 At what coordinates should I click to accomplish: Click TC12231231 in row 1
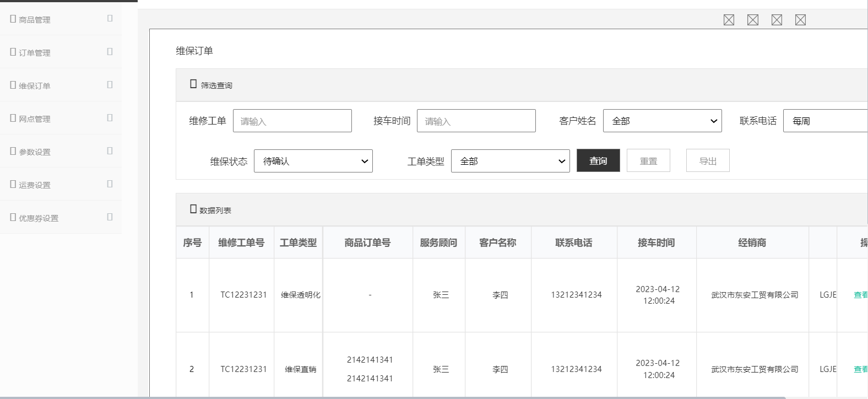[243, 295]
